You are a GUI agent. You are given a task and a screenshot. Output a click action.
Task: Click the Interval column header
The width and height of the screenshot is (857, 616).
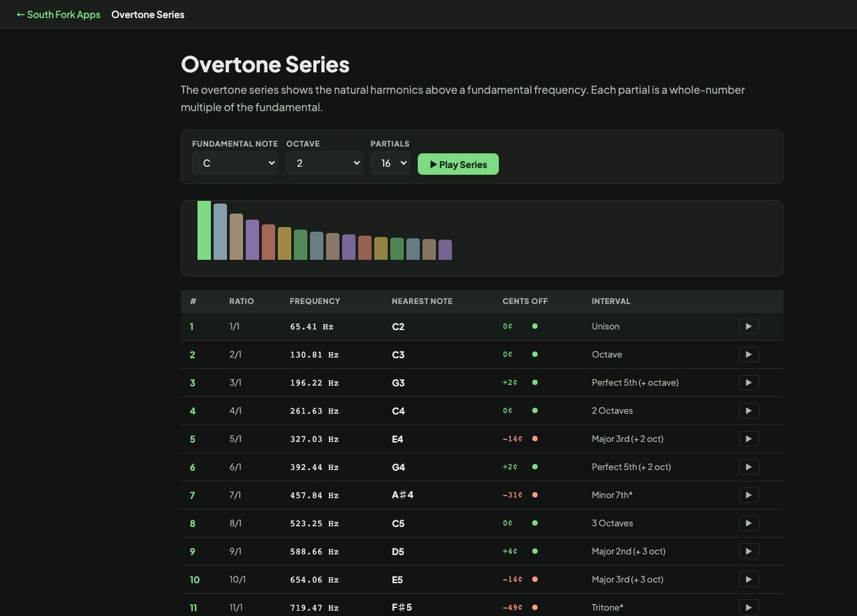point(611,301)
